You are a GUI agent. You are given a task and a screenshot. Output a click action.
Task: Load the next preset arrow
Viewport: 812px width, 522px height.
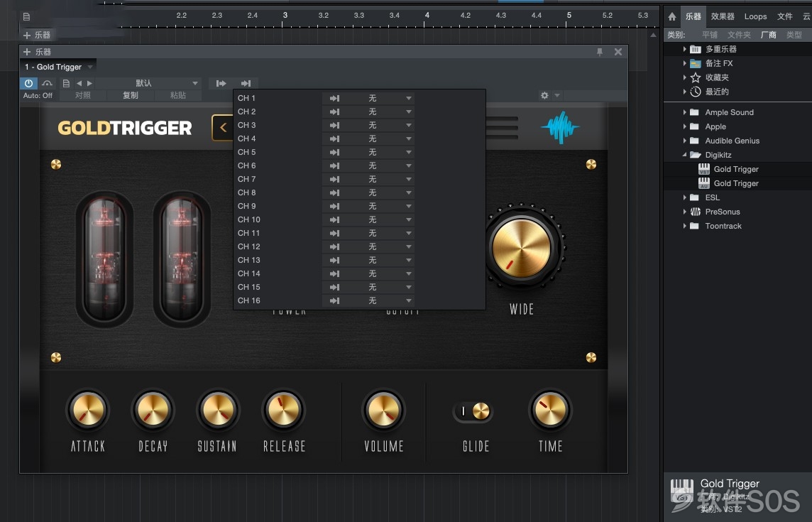(x=89, y=83)
